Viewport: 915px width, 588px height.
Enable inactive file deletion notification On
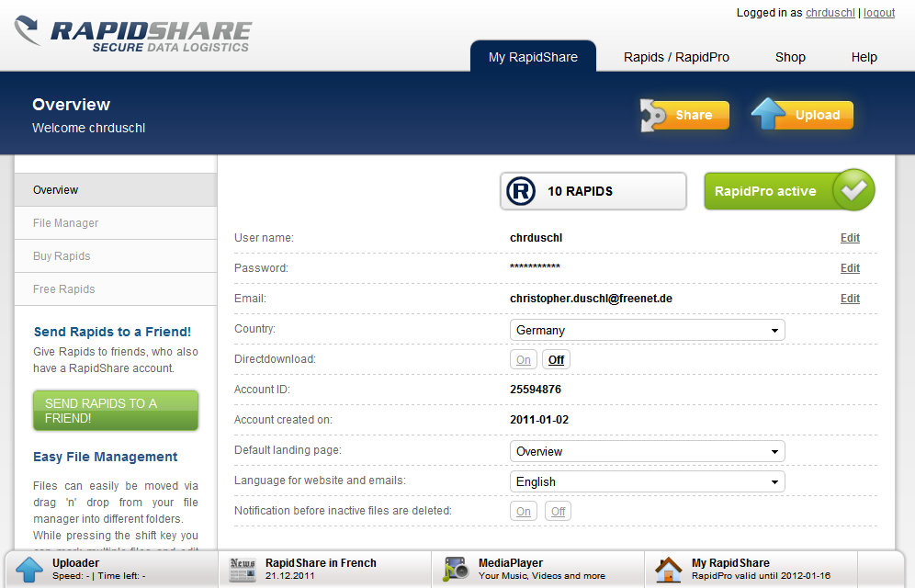524,512
